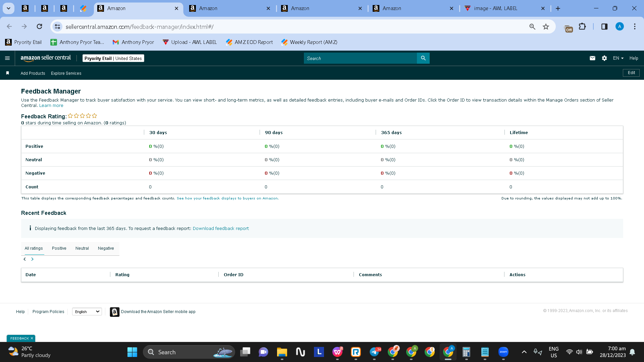Viewport: 644px width, 362px height.
Task: Open the AMZ EOD Report bookmark
Action: pos(249,42)
